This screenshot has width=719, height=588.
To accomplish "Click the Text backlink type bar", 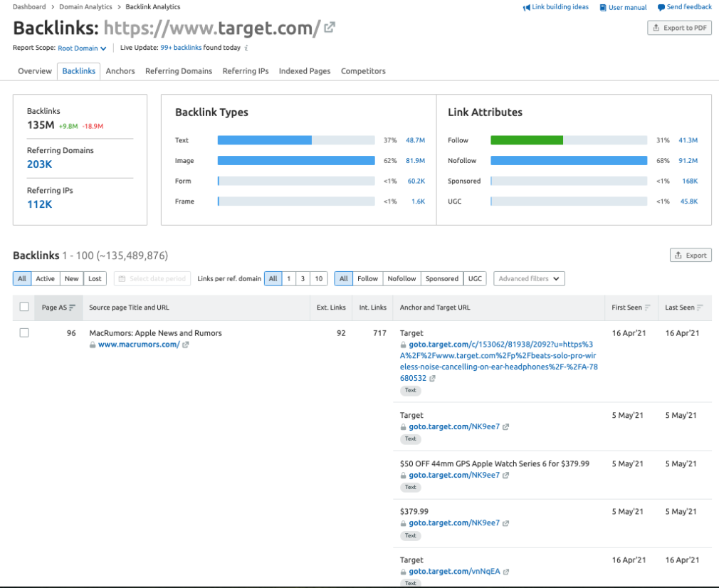I will (x=265, y=140).
